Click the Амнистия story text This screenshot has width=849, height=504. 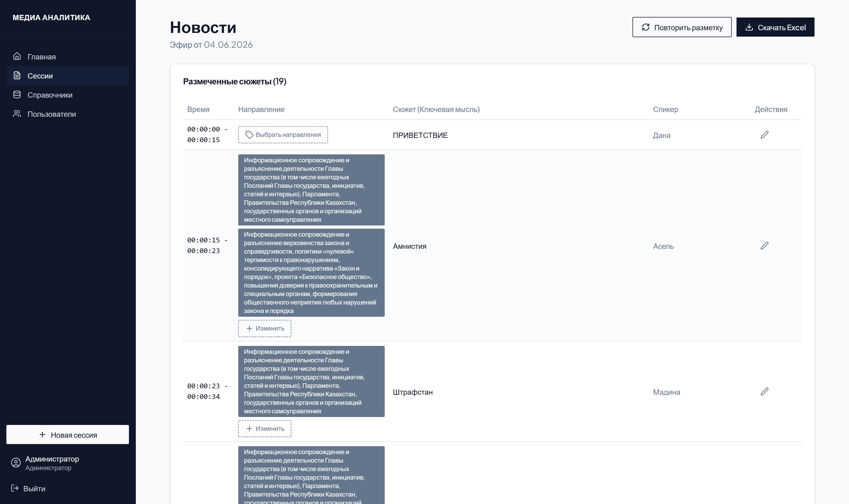click(x=410, y=246)
